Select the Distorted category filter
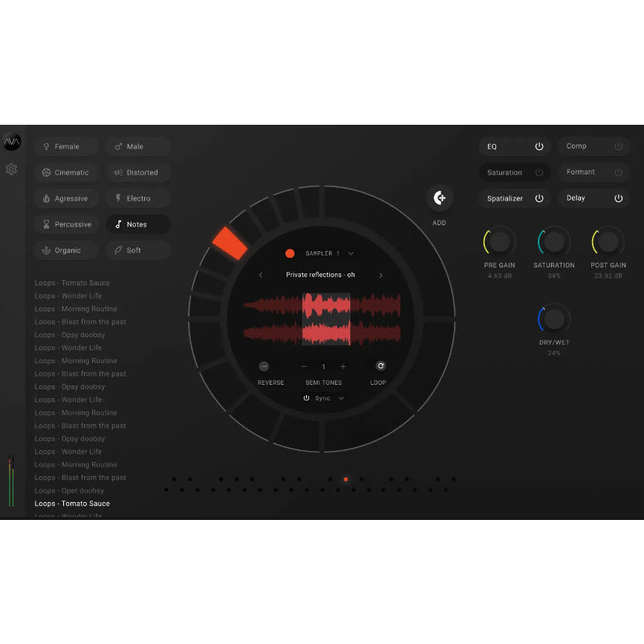The width and height of the screenshot is (644, 644). click(138, 172)
